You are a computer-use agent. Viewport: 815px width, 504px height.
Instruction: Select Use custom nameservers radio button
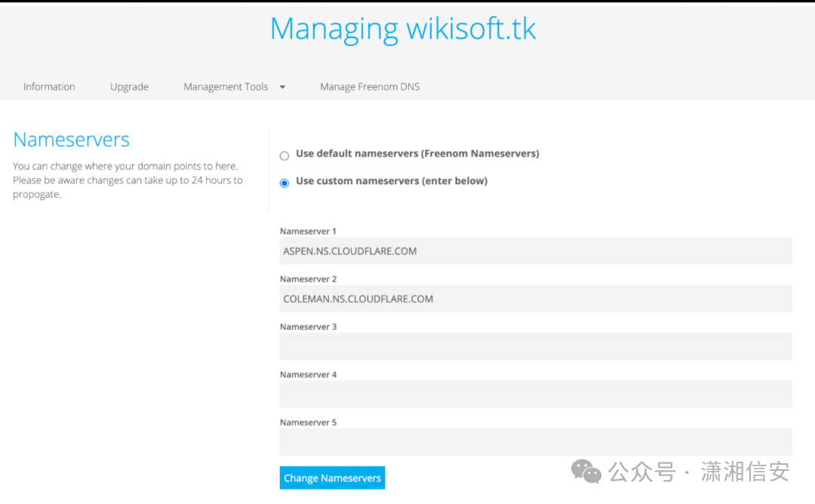point(284,183)
